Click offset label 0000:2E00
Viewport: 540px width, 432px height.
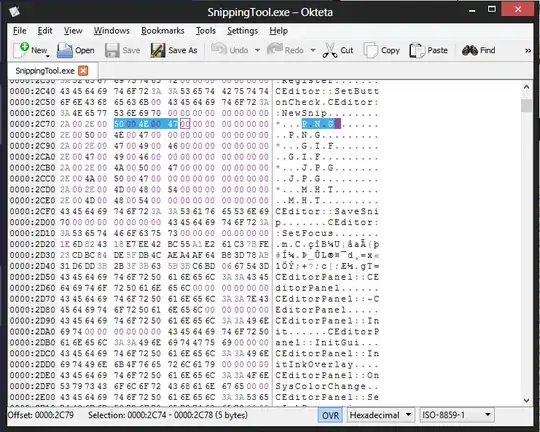tap(32, 397)
